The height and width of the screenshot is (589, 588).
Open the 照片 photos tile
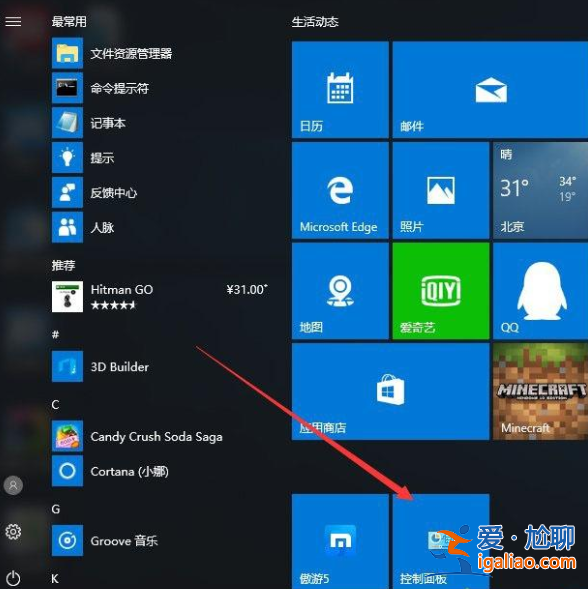coord(441,190)
